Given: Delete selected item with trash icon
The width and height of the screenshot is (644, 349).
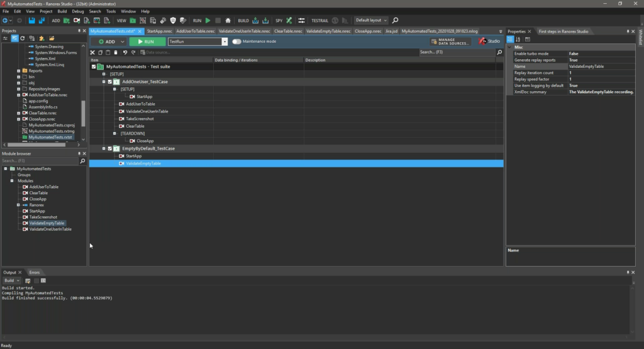Looking at the screenshot, I should pos(116,52).
